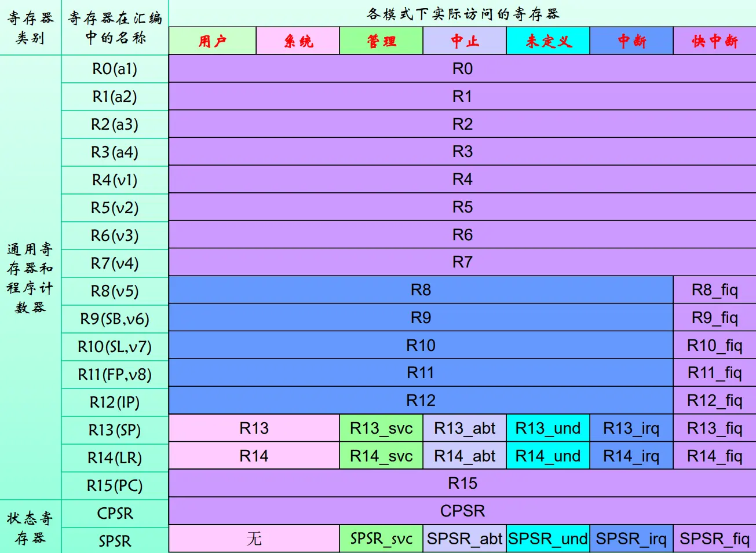Select the 各模式下实际访问的寄存器 header
The height and width of the screenshot is (553, 756).
point(462,13)
